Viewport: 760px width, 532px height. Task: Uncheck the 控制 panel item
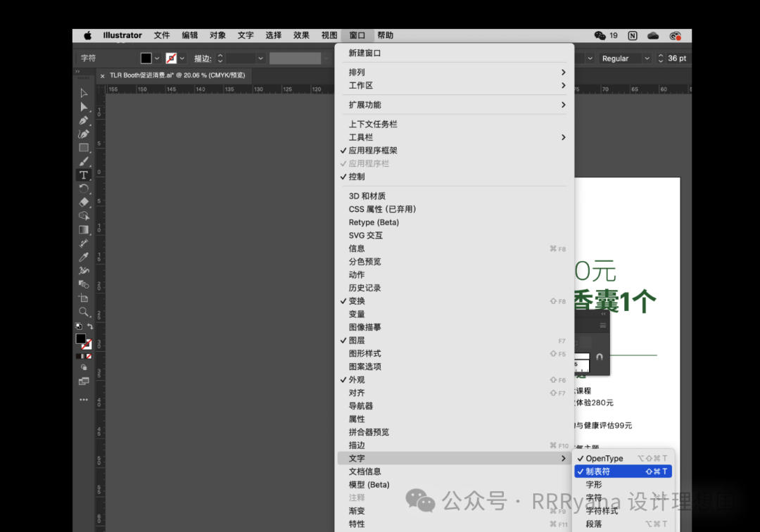click(x=454, y=177)
